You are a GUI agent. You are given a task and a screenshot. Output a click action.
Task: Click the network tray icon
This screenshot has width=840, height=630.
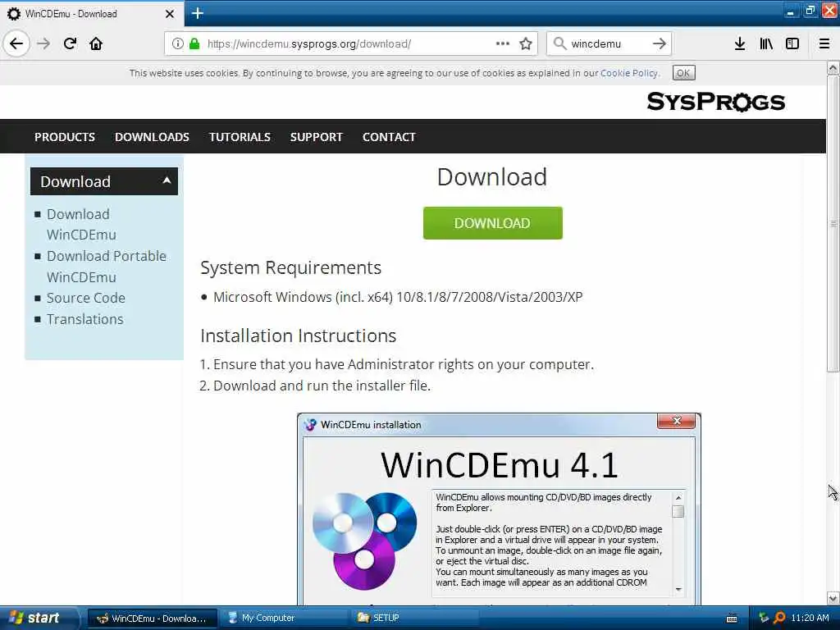[x=764, y=618]
